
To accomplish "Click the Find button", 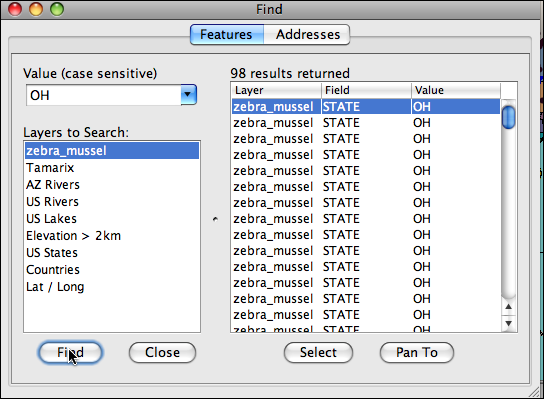I will point(70,353).
